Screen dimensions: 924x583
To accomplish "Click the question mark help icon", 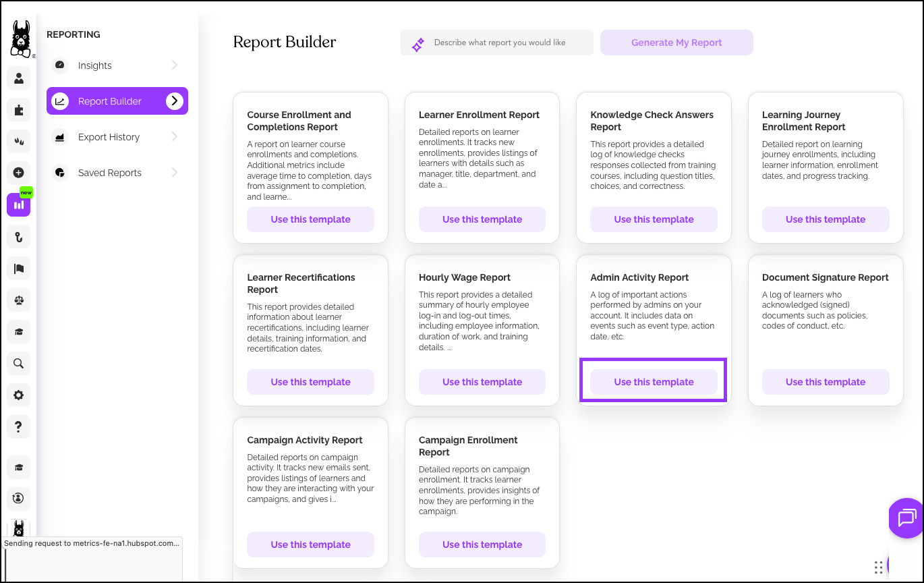I will tap(19, 426).
